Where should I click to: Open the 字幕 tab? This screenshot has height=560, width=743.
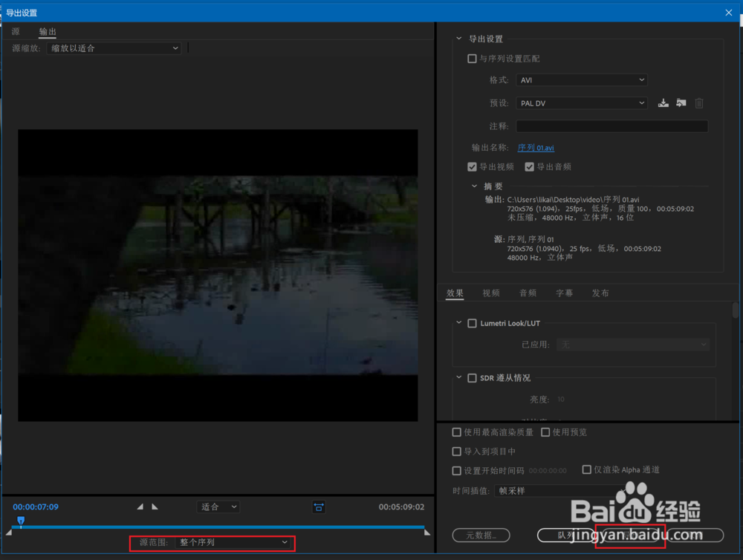coord(565,293)
